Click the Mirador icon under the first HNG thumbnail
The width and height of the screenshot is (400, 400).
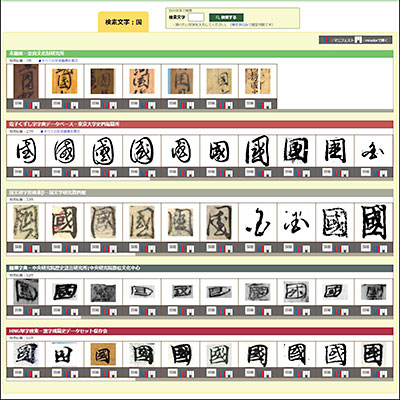(x=36, y=374)
